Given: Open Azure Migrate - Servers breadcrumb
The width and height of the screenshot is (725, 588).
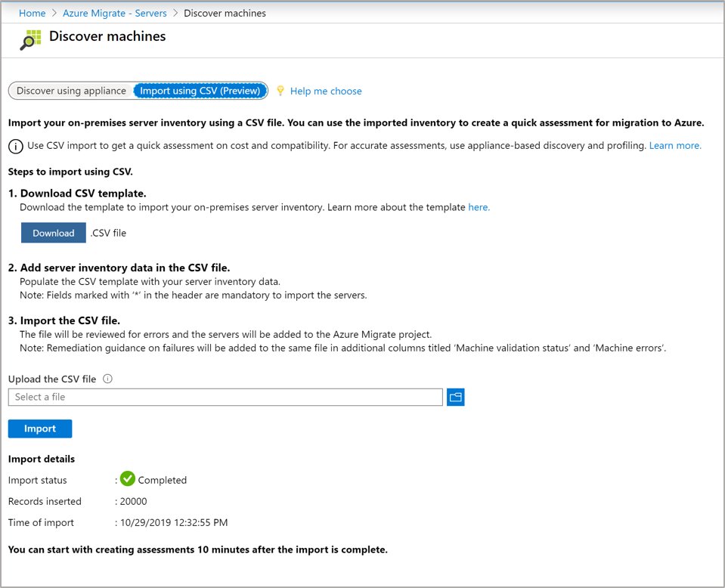Looking at the screenshot, I should click(115, 13).
